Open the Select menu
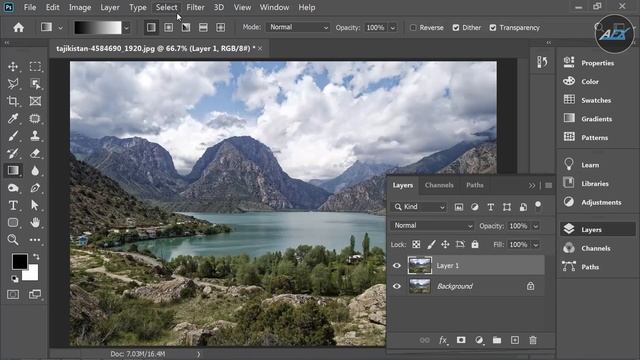Image resolution: width=640 pixels, height=360 pixels. pos(167,7)
